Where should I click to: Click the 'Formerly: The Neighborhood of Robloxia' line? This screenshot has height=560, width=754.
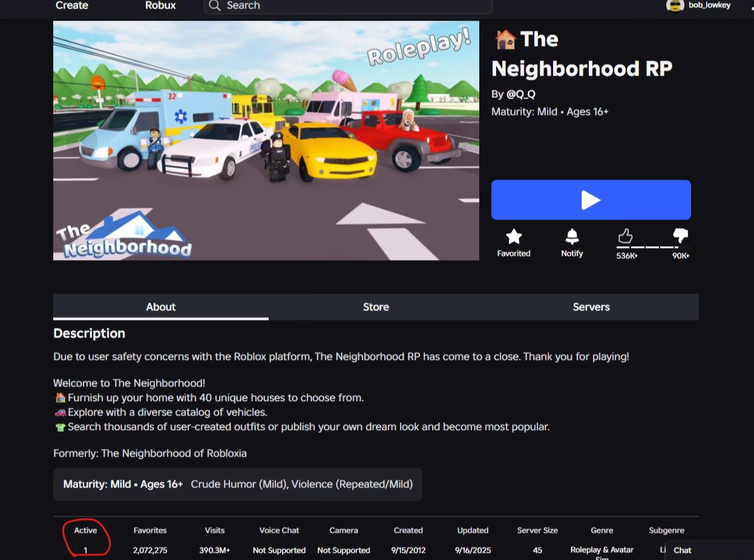point(150,453)
